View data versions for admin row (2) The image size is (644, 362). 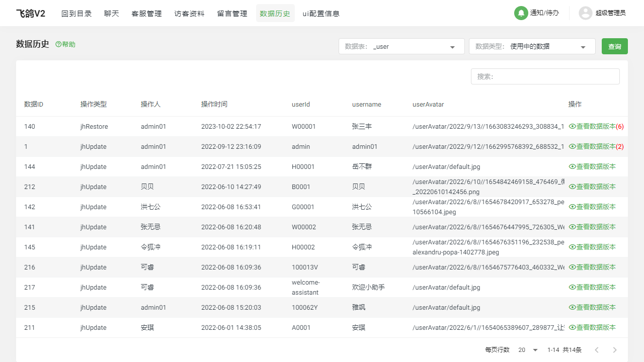[596, 147]
